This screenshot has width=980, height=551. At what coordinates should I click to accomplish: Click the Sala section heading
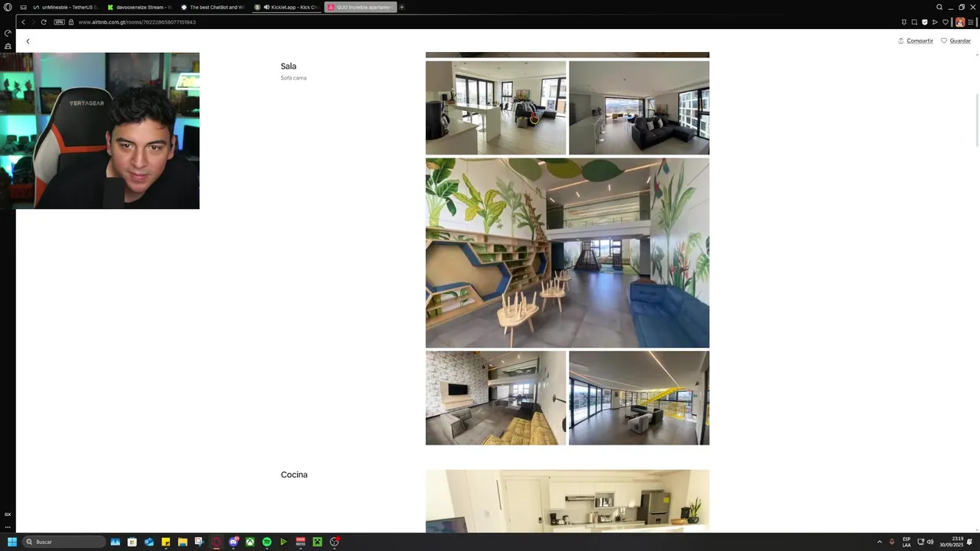tap(288, 67)
